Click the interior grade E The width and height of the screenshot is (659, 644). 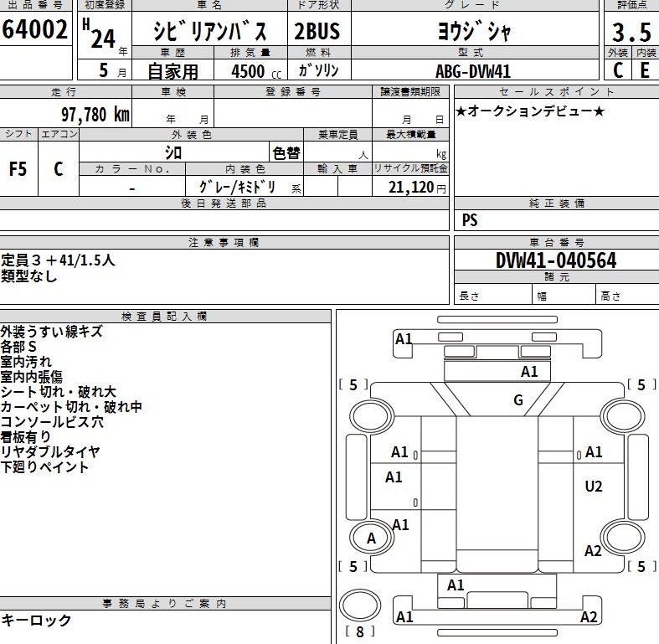tap(645, 70)
